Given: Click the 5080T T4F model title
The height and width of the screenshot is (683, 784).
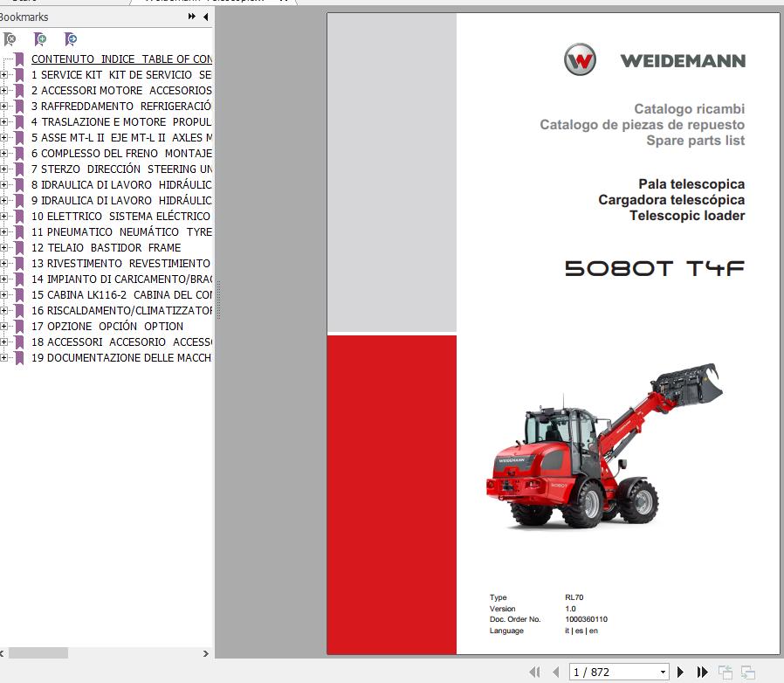Looking at the screenshot, I should (x=655, y=268).
